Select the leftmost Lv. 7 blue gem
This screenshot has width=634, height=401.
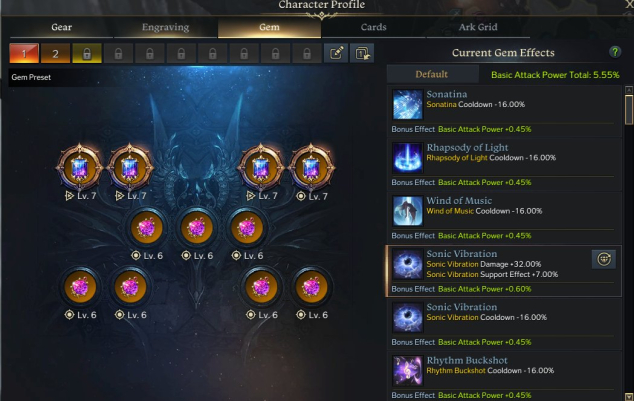[80, 167]
